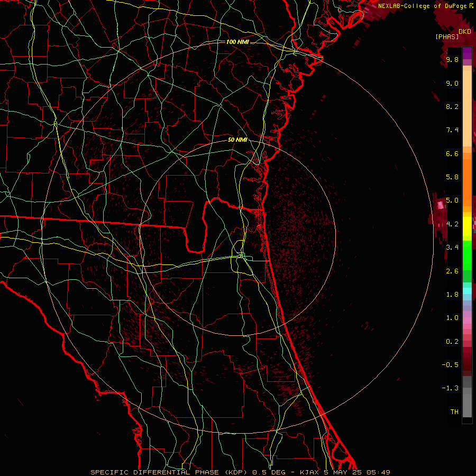The height and width of the screenshot is (476, 476).
Task: Click the 1.0 scale value
Action: tap(452, 317)
